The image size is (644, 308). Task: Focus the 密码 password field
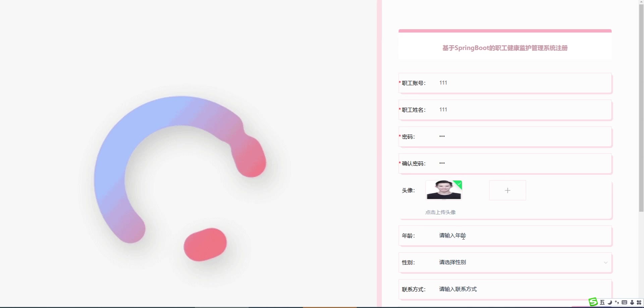pyautogui.click(x=523, y=137)
